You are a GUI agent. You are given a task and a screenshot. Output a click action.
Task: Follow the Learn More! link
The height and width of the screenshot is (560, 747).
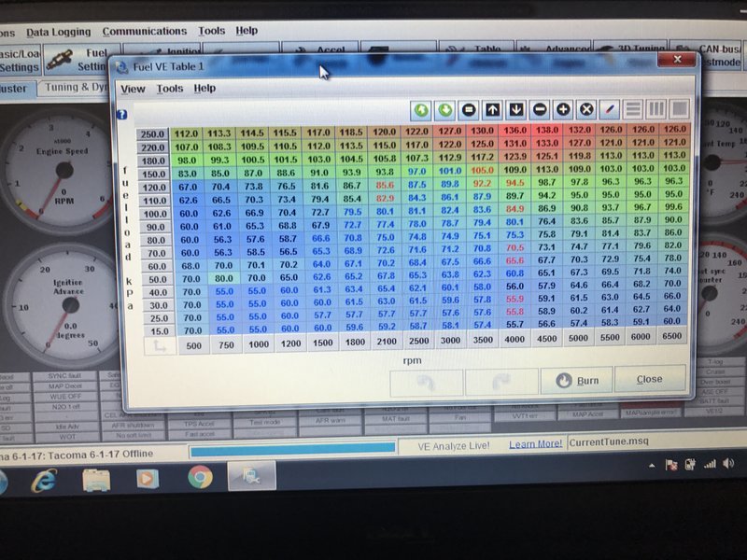point(535,444)
